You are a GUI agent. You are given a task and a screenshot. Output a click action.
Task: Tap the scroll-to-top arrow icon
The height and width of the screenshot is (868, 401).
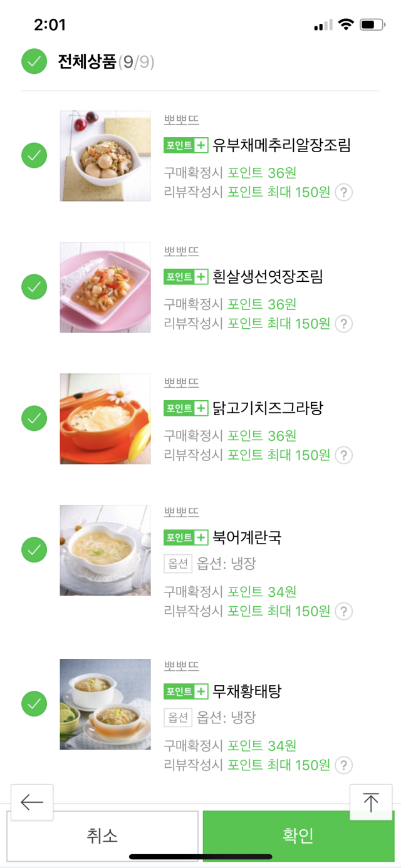[371, 802]
